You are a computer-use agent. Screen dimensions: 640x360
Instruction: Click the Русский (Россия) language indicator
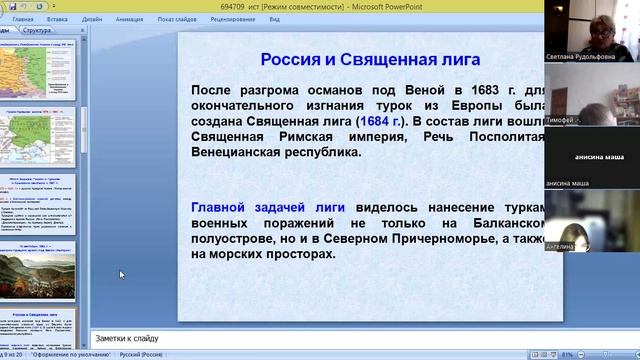[141, 355]
